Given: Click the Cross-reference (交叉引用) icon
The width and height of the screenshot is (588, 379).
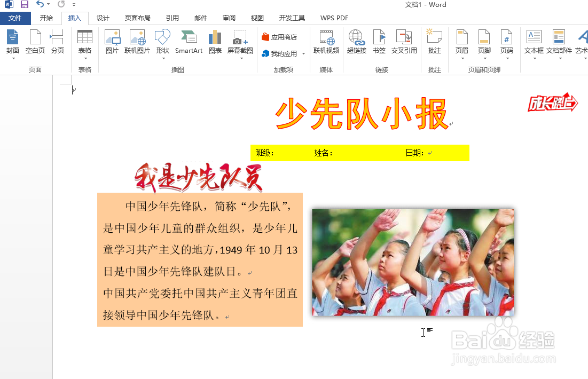Looking at the screenshot, I should [404, 37].
